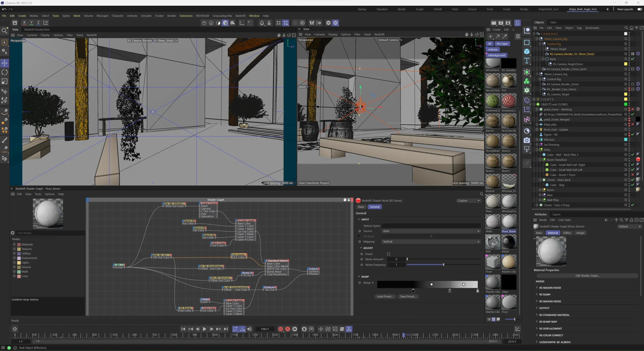Switch to the Sculpt layout tab

419,9
